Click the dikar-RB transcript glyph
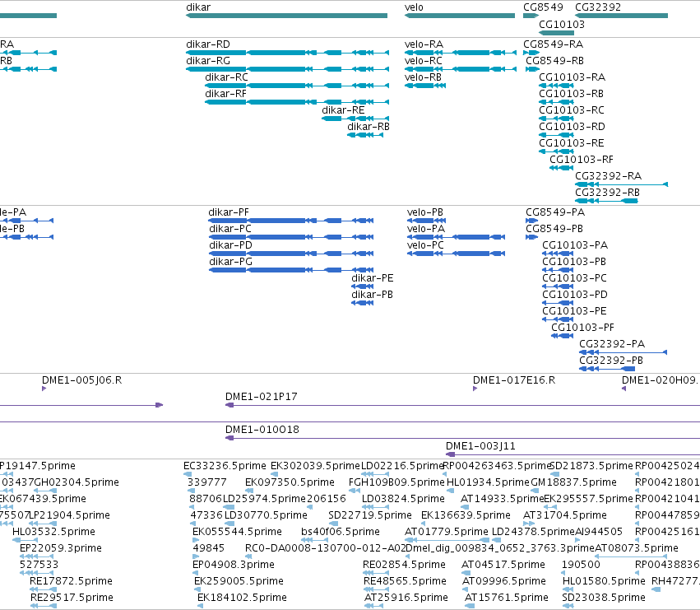The width and height of the screenshot is (700, 610). click(x=365, y=135)
